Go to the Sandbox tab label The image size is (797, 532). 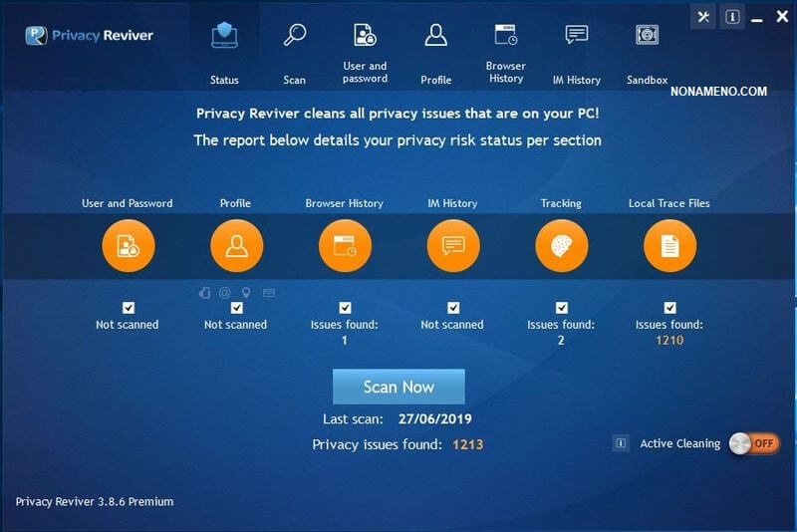point(647,81)
